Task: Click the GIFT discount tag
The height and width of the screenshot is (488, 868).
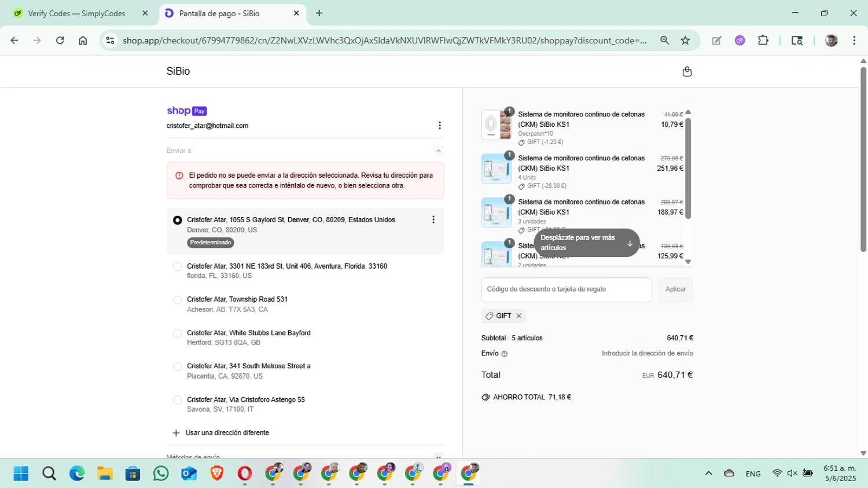Action: (x=503, y=316)
